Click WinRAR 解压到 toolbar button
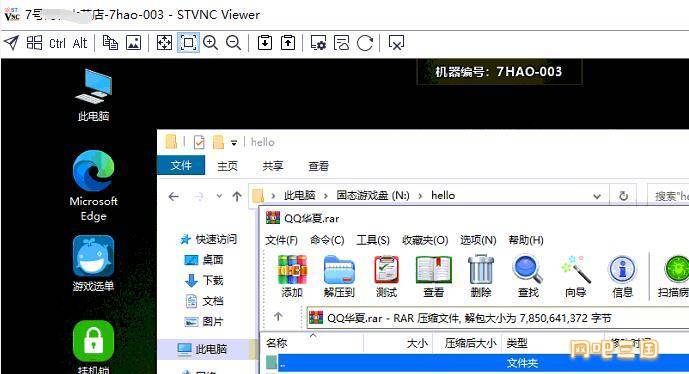689x374 pixels. pos(339,277)
